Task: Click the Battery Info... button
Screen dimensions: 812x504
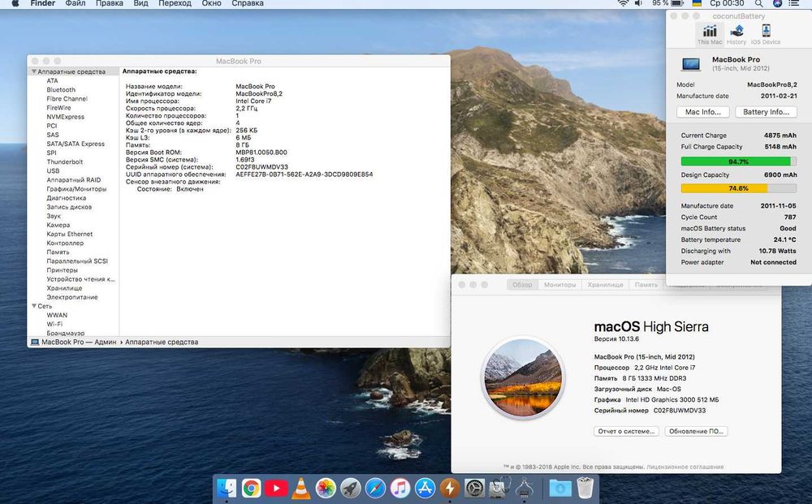Action: (766, 112)
